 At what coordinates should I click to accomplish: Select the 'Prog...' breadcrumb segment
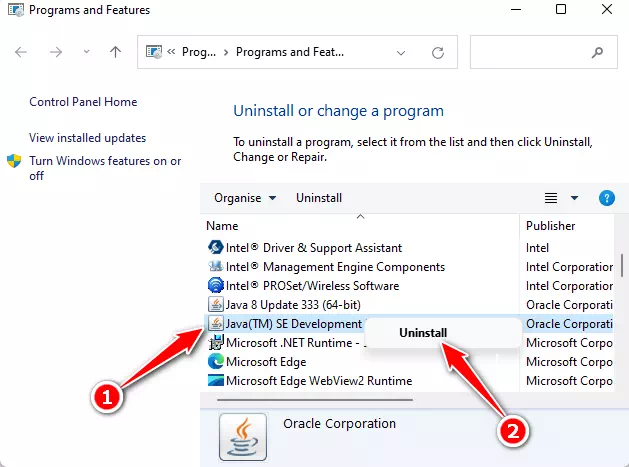coord(199,52)
